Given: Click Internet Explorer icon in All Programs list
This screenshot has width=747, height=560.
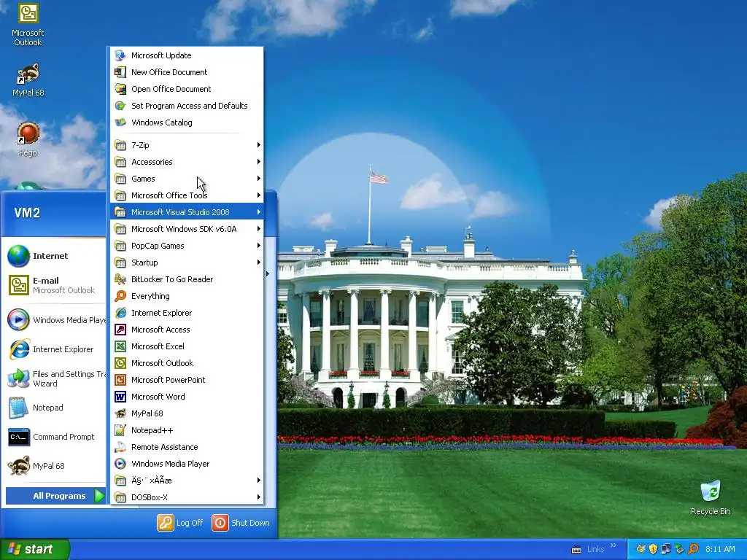Looking at the screenshot, I should (x=120, y=313).
